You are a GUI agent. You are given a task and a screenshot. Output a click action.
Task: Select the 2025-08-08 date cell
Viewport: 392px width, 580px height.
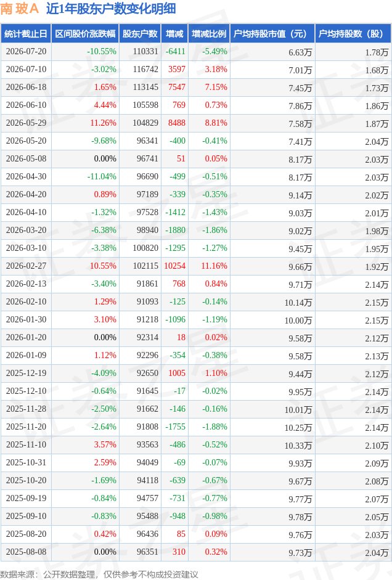pyautogui.click(x=27, y=552)
